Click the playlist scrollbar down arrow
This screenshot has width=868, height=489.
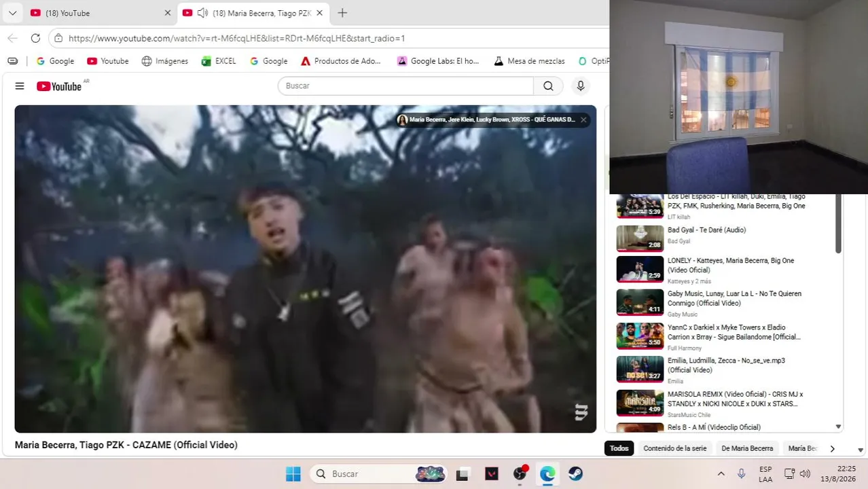[838, 427]
